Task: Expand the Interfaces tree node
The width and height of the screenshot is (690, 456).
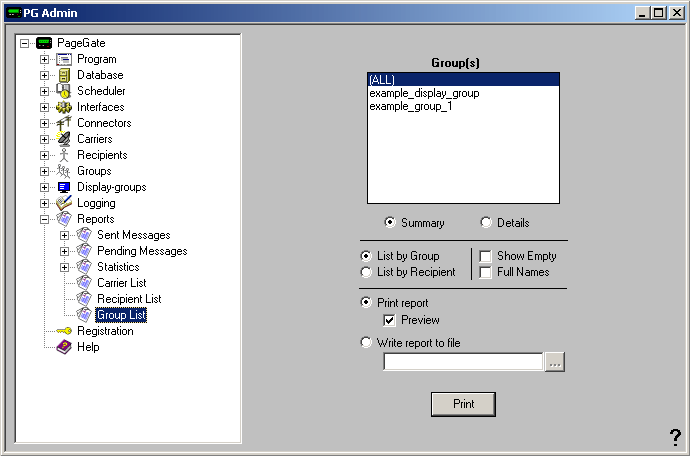Action: click(x=44, y=107)
